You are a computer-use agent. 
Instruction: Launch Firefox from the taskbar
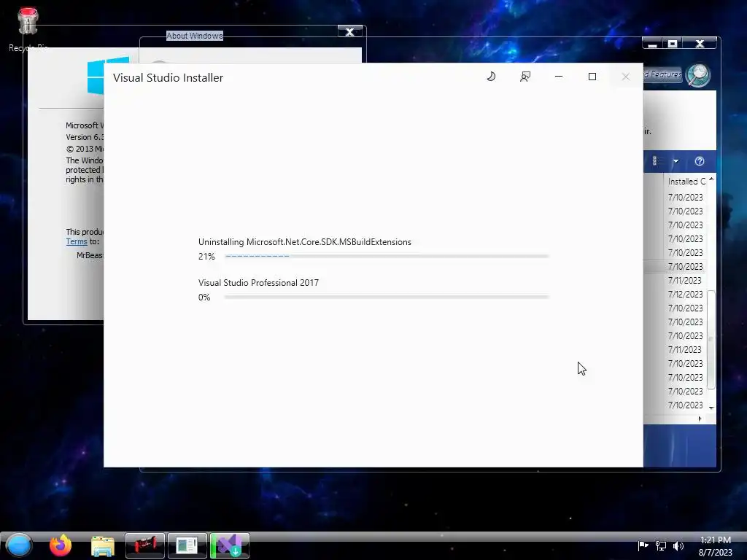[x=61, y=545]
